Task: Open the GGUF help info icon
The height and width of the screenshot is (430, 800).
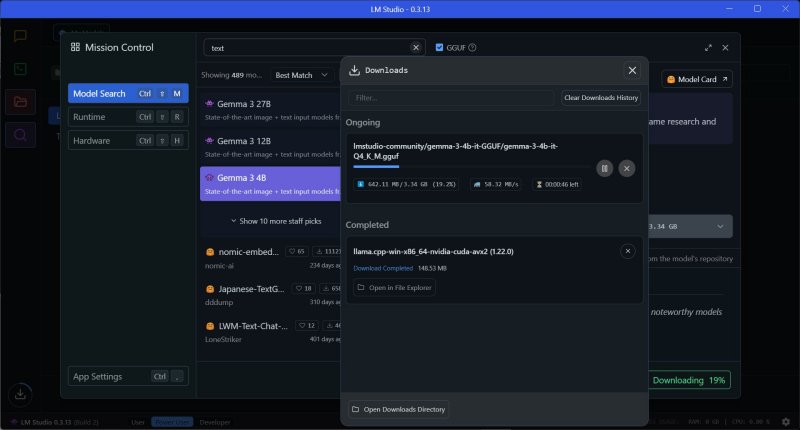Action: click(x=472, y=47)
